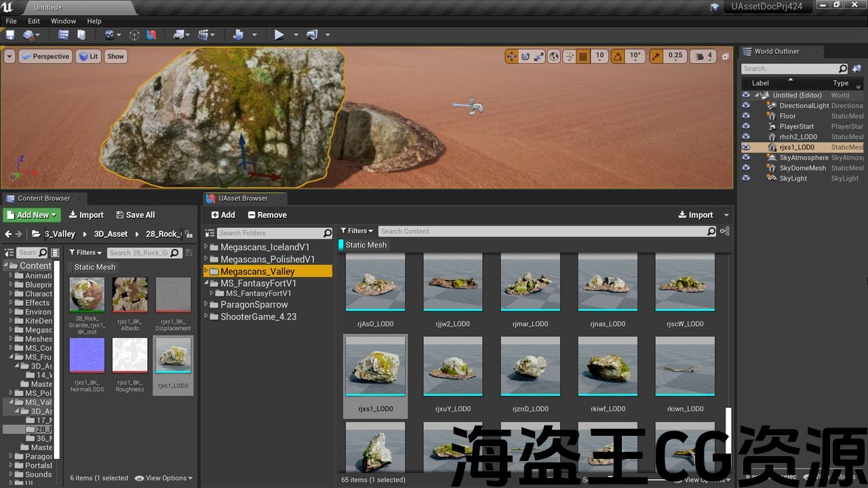Select the scale transform gizmo icon
The height and width of the screenshot is (488, 868).
pyautogui.click(x=539, y=57)
